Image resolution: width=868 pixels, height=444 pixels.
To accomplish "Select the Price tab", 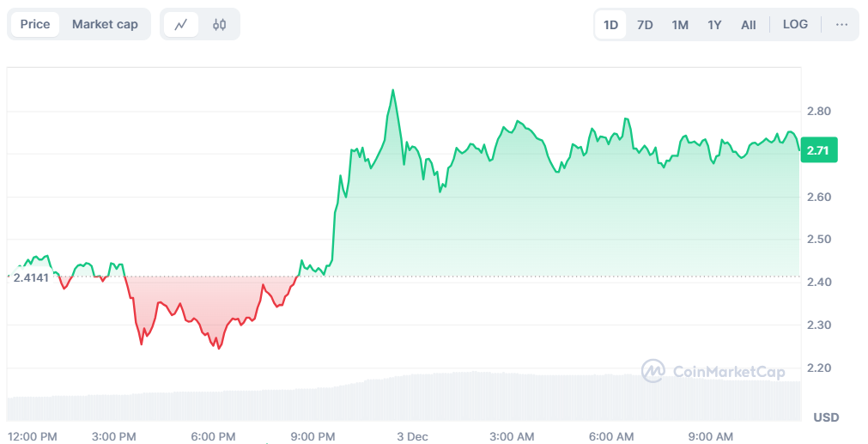I will coord(35,24).
